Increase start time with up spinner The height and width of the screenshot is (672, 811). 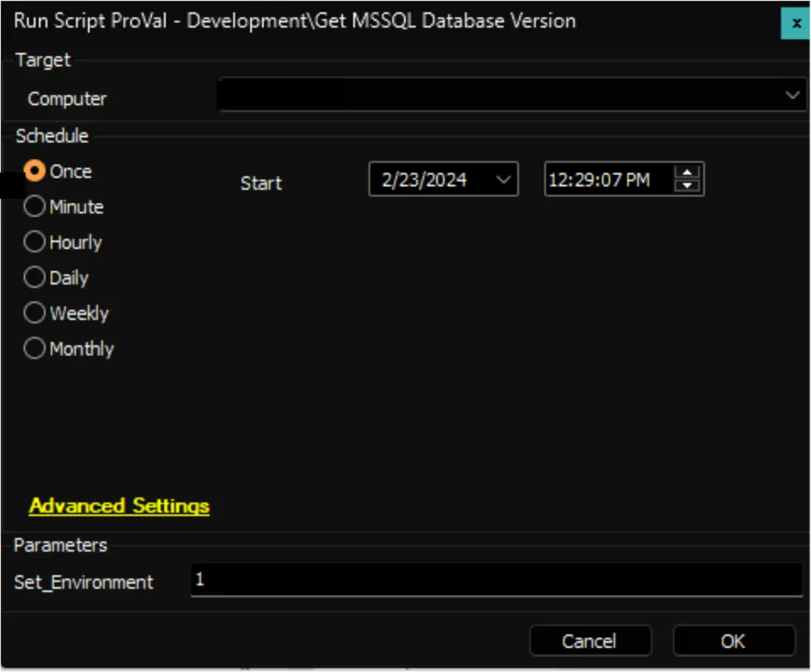coord(687,173)
